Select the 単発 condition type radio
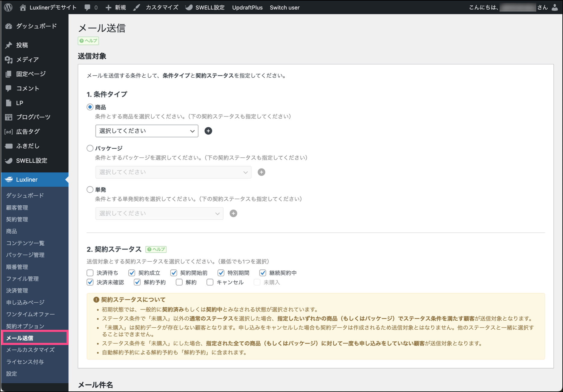563x392 pixels. [90, 189]
